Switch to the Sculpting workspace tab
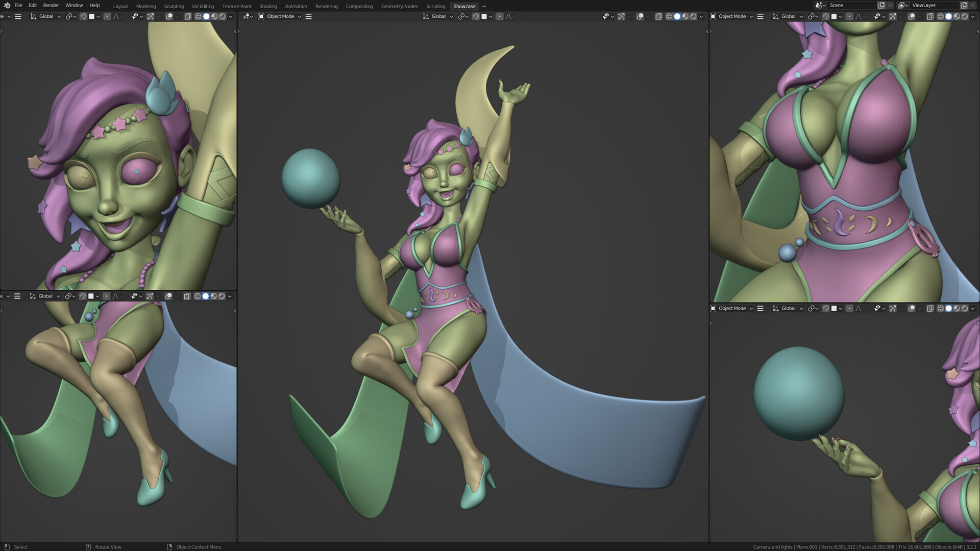This screenshot has height=551, width=980. (x=174, y=6)
